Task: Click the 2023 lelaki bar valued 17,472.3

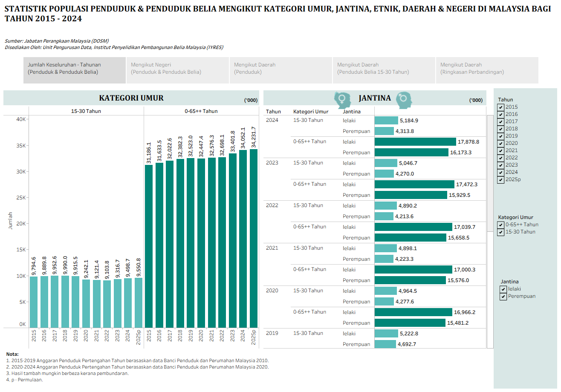Action: point(414,184)
